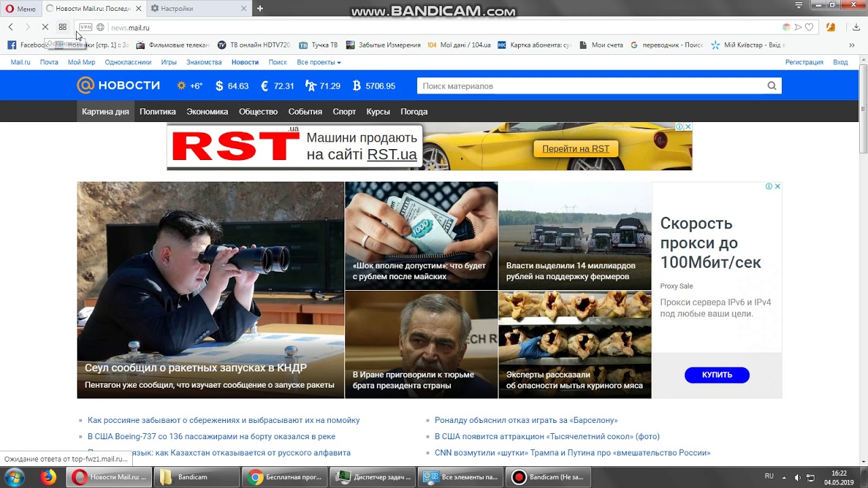Open Знакомства in Mail.ru top bar
Image resolution: width=868 pixels, height=488 pixels.
pyautogui.click(x=204, y=62)
